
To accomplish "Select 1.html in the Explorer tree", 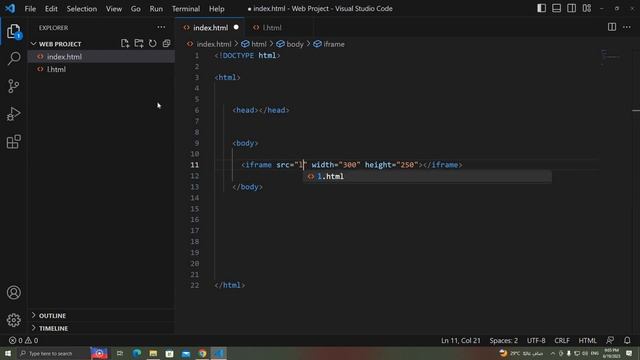I will (x=101, y=69).
